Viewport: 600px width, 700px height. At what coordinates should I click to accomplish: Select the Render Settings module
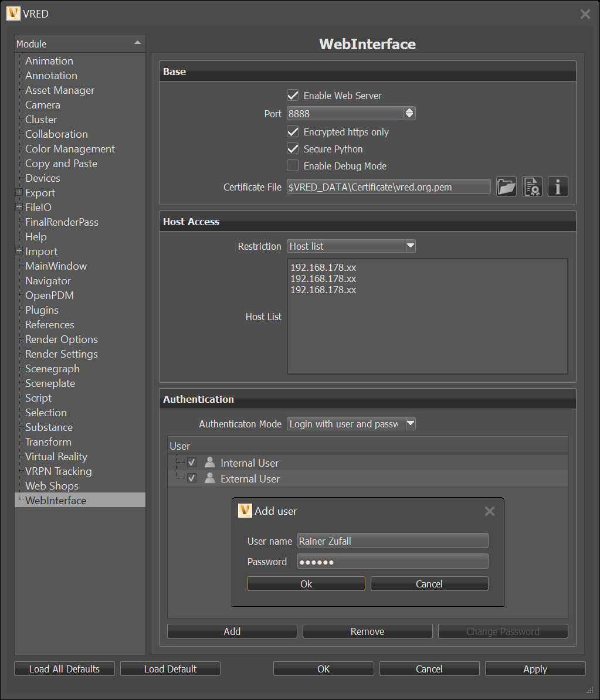pyautogui.click(x=61, y=354)
